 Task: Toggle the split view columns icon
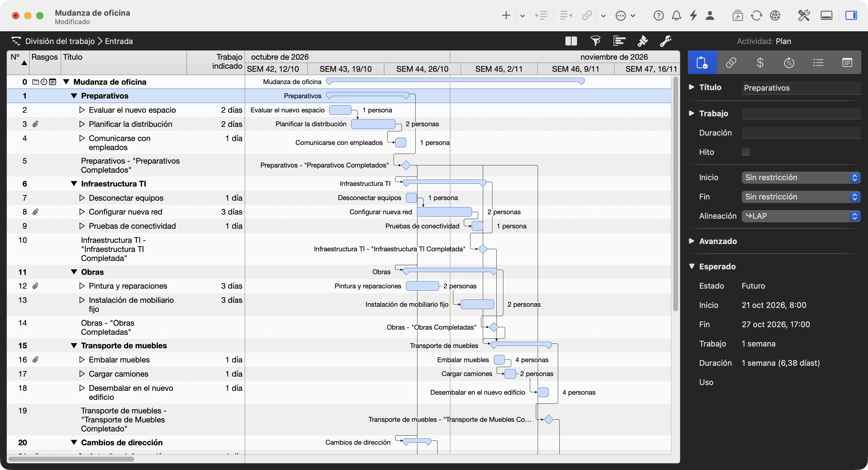point(571,41)
